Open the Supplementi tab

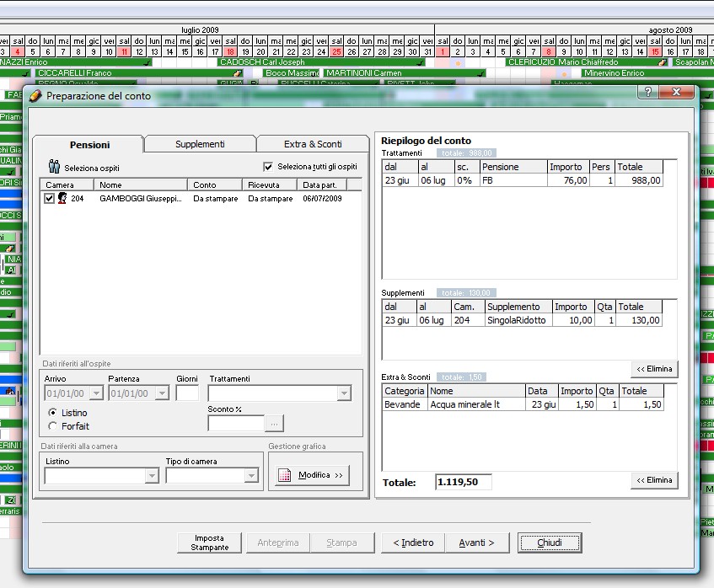(200, 144)
